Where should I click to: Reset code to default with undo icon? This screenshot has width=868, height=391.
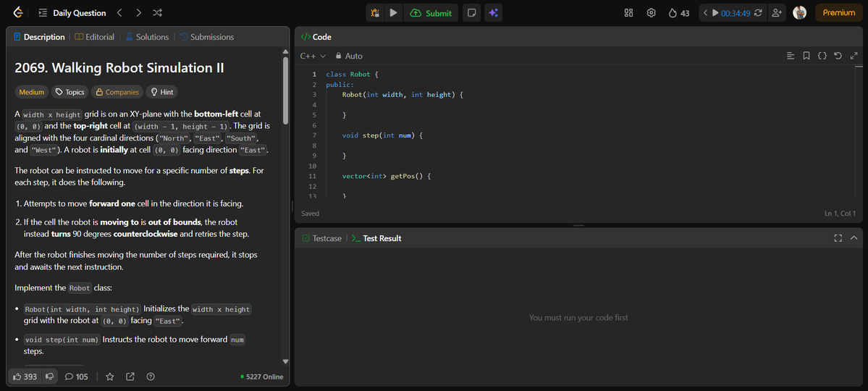(838, 56)
